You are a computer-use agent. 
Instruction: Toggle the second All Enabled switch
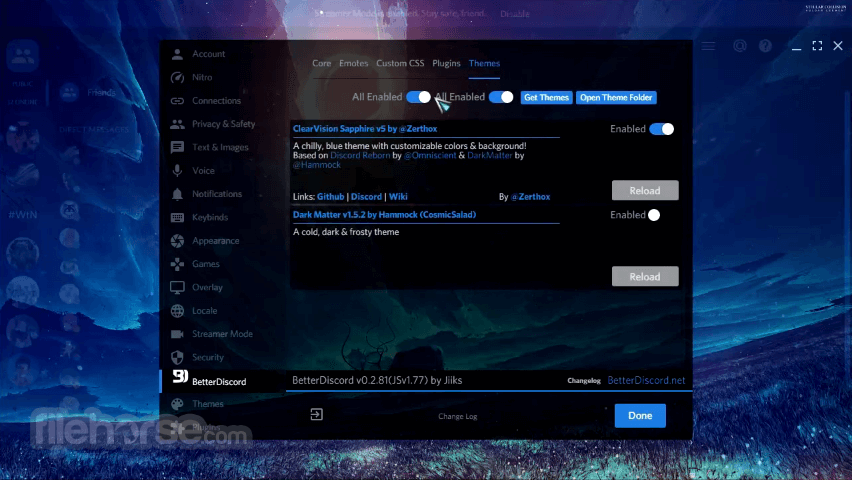pos(501,97)
